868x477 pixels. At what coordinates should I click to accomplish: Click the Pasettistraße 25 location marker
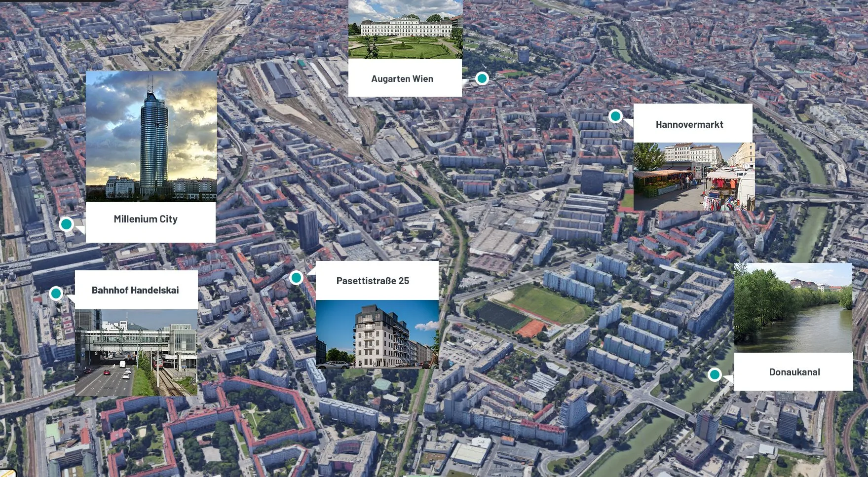pyautogui.click(x=296, y=278)
